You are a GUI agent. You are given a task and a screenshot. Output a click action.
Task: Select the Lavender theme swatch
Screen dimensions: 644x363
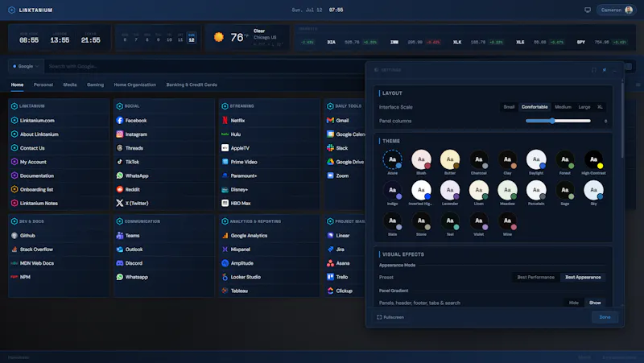pos(450,192)
